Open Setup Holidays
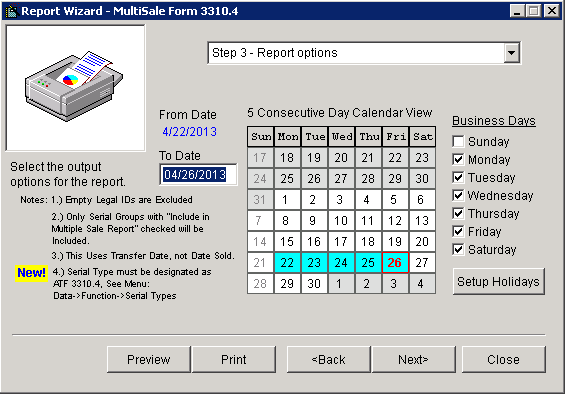Viewport: 568px width, 397px height. [x=498, y=281]
